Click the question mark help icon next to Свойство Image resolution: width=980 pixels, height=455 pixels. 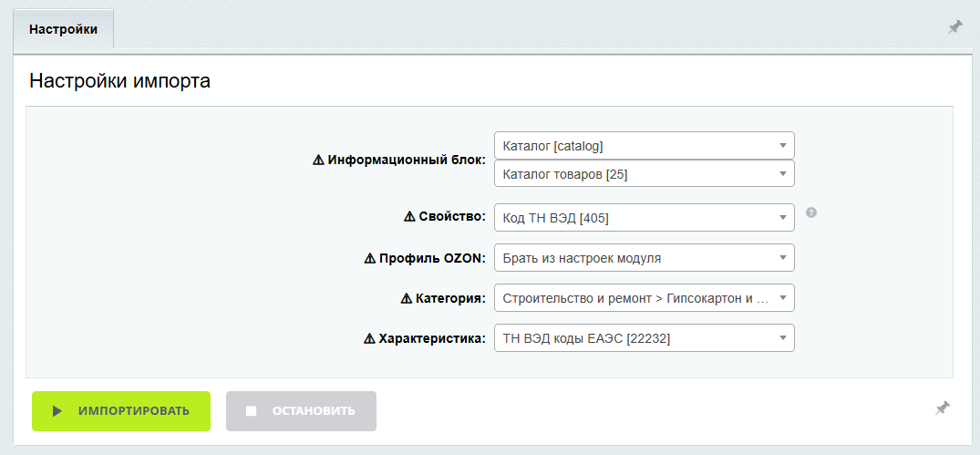(x=811, y=212)
